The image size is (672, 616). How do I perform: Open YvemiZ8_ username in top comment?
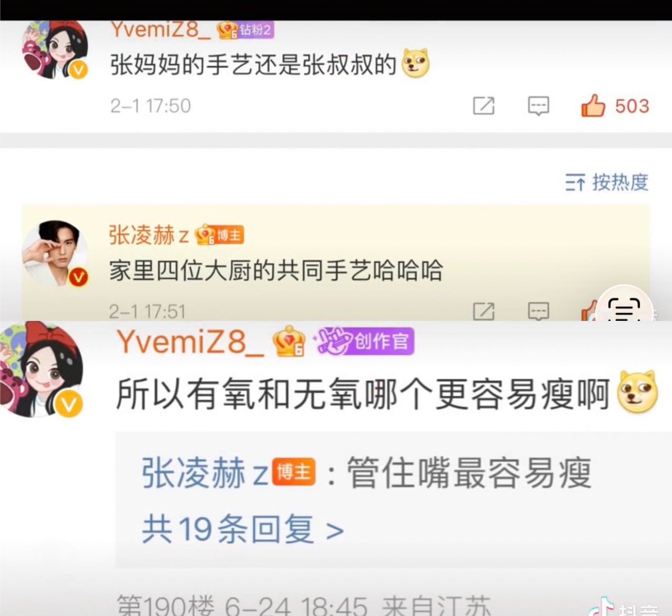[160, 30]
